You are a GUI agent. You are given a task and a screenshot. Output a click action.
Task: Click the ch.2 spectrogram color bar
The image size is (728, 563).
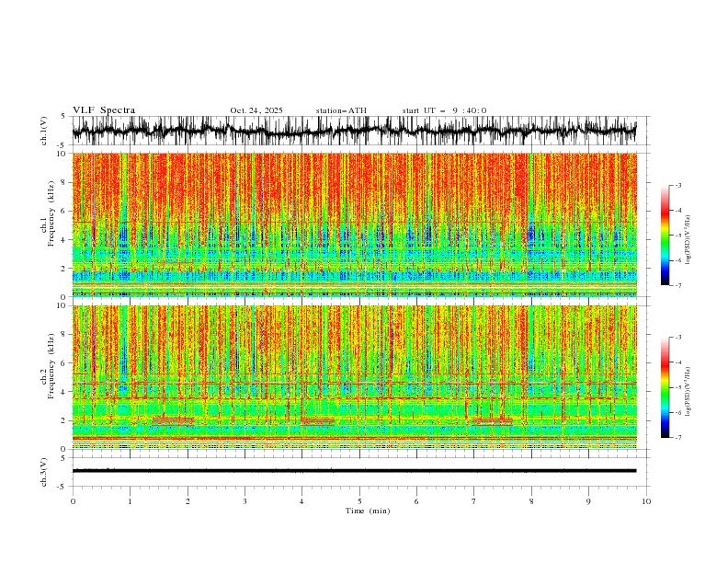[x=665, y=387]
